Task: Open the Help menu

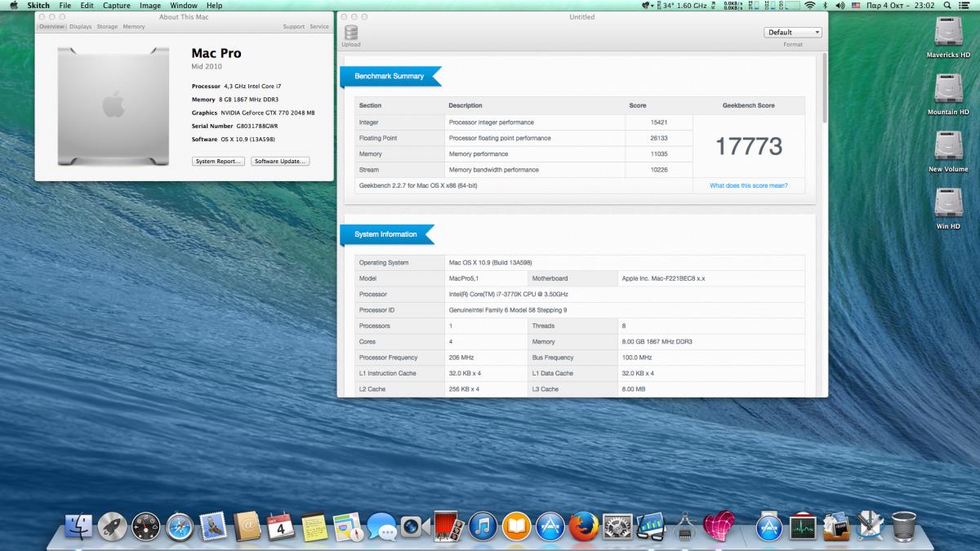Action: (x=214, y=6)
